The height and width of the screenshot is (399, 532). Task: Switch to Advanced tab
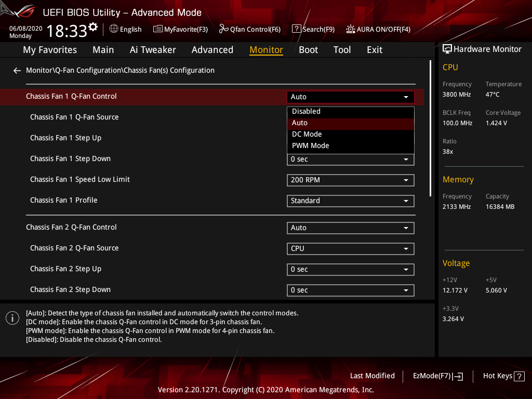coord(212,50)
